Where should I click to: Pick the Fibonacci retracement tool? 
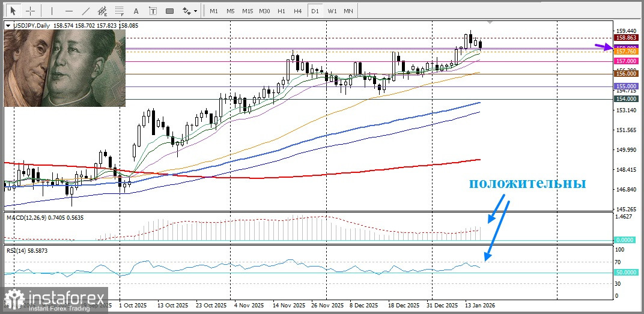pyautogui.click(x=120, y=11)
